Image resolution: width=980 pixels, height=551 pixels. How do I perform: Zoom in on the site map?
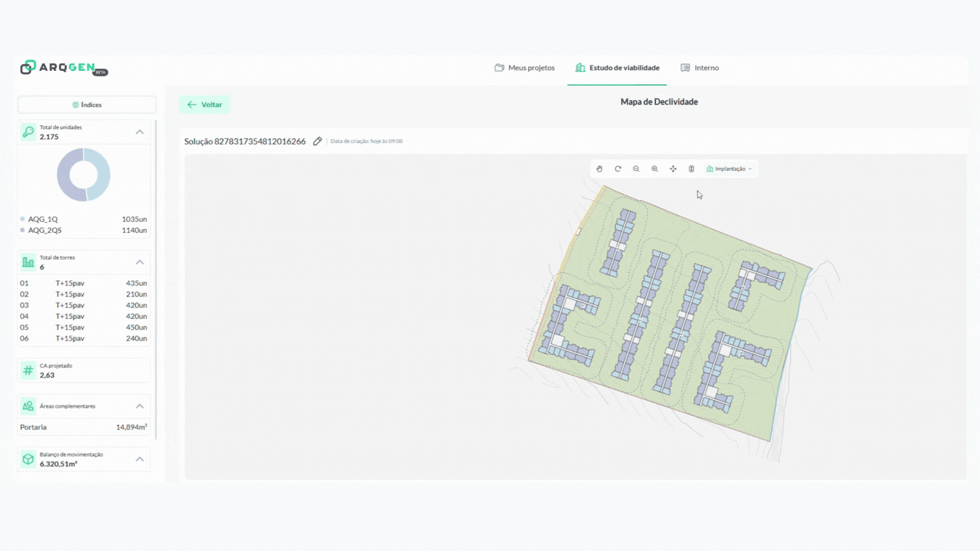pos(654,169)
